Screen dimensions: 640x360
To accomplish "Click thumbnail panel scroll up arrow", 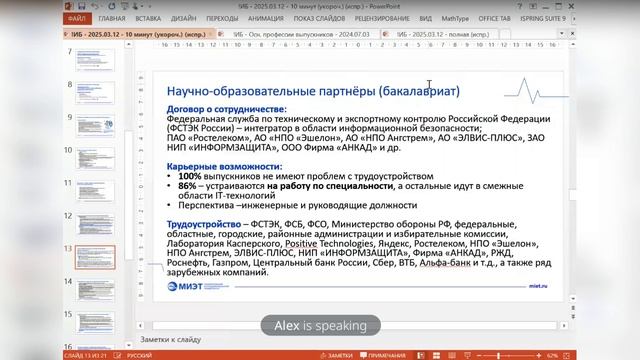I will pyautogui.click(x=129, y=44).
